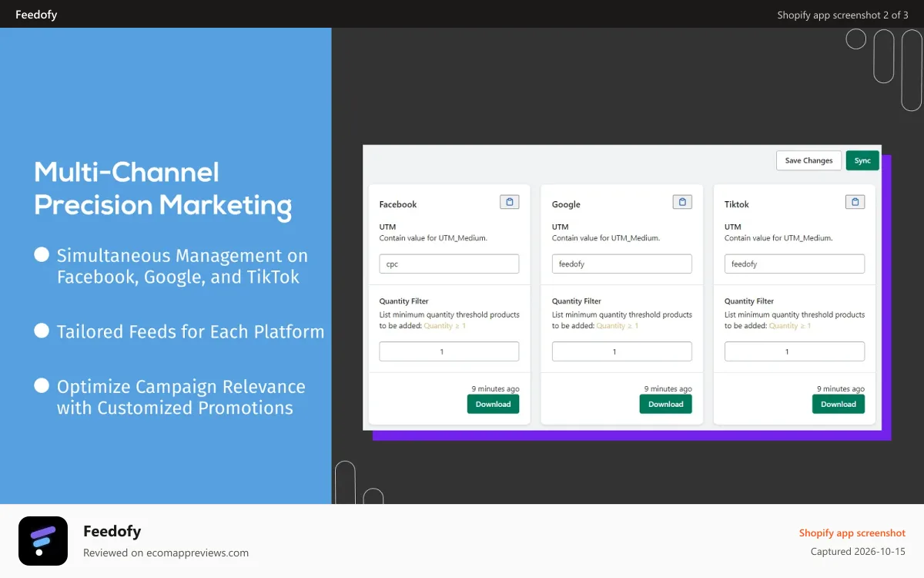
Task: Click the orange 'Shopify app screenshot' label
Action: 852,533
